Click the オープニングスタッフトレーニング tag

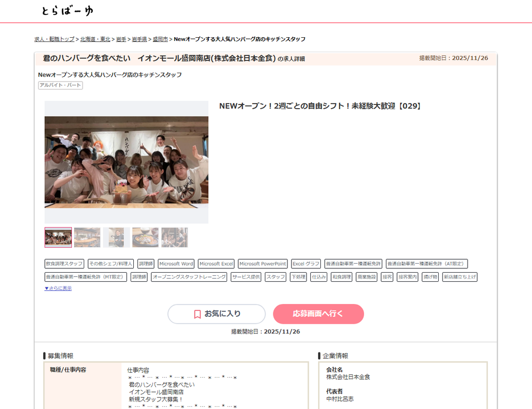pyautogui.click(x=189, y=277)
